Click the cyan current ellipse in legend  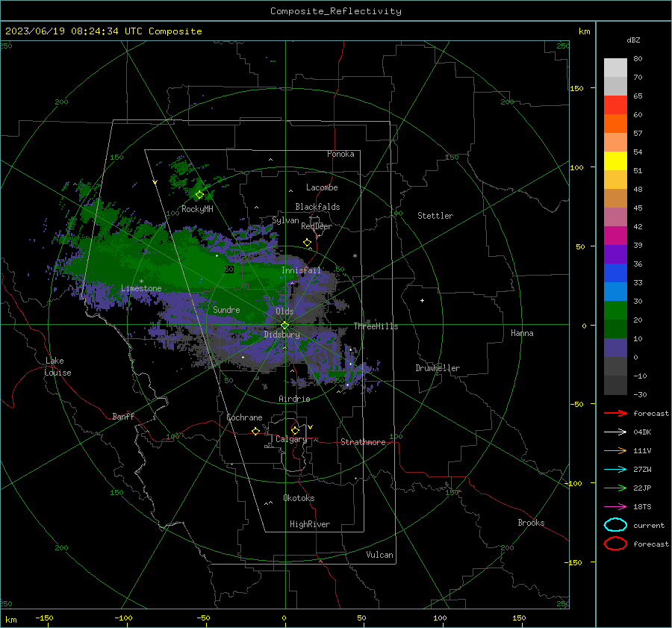[615, 525]
